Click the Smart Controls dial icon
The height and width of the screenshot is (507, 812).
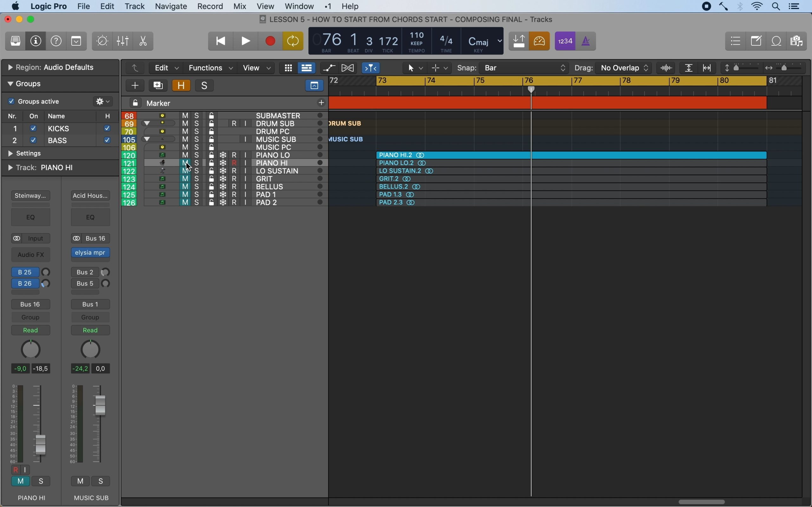click(102, 41)
